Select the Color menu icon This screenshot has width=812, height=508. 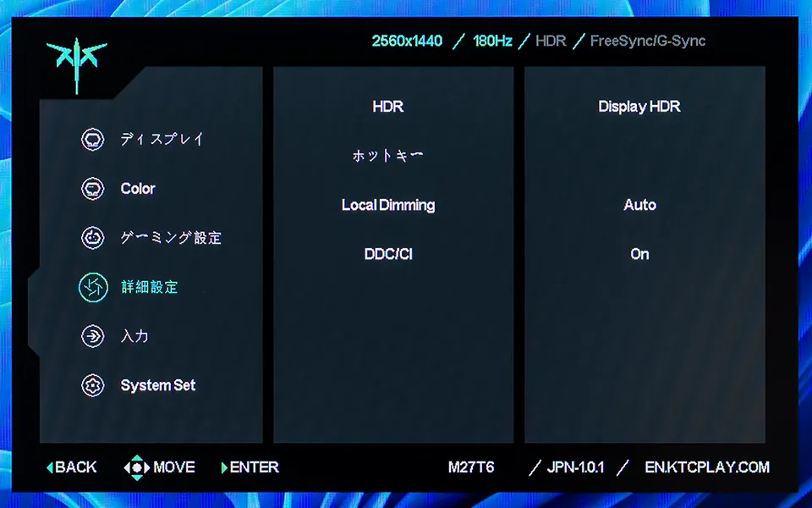pyautogui.click(x=93, y=189)
